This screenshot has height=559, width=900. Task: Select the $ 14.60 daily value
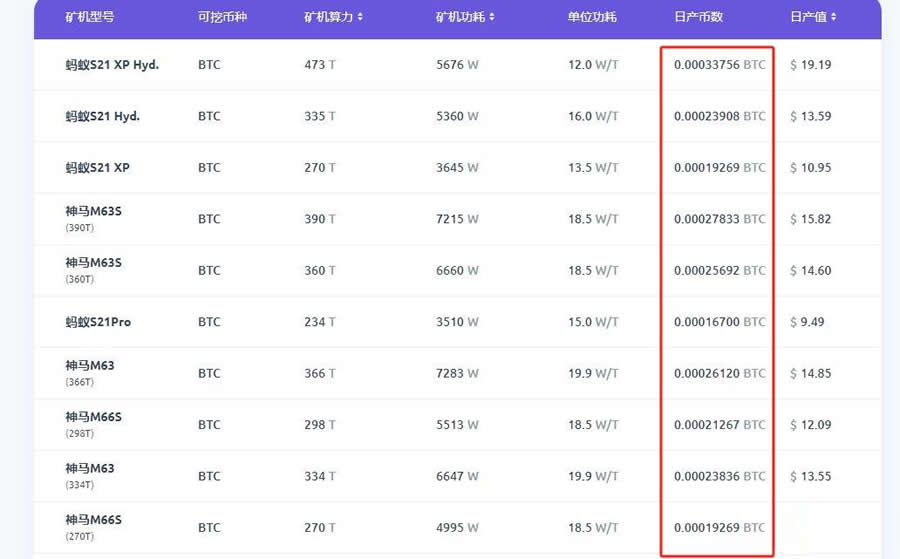(x=810, y=270)
